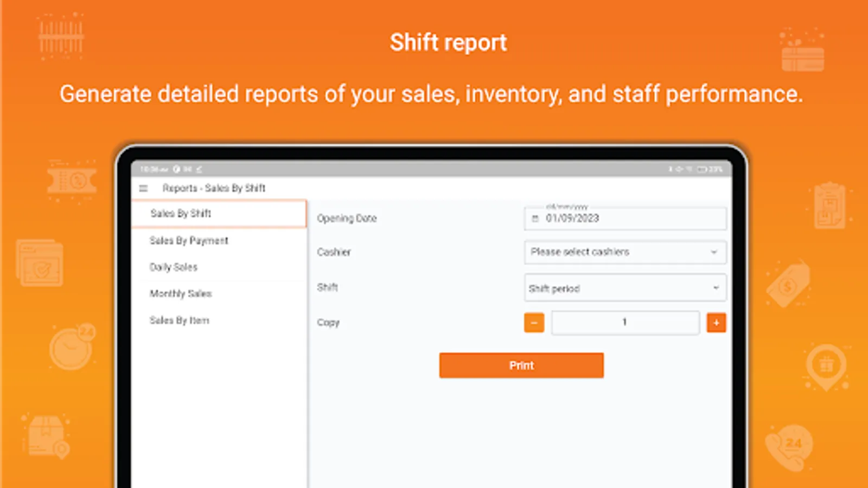Open the hamburger navigation menu

143,188
